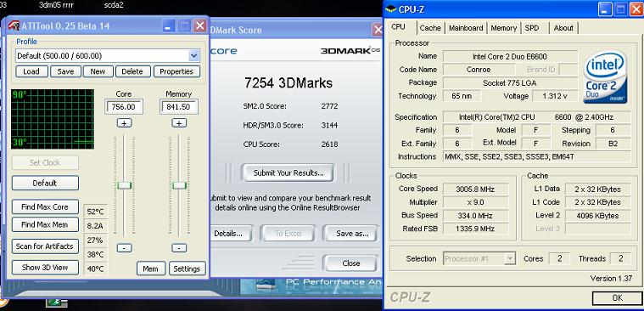Click the CPU-Z title bar icon

[x=391, y=9]
